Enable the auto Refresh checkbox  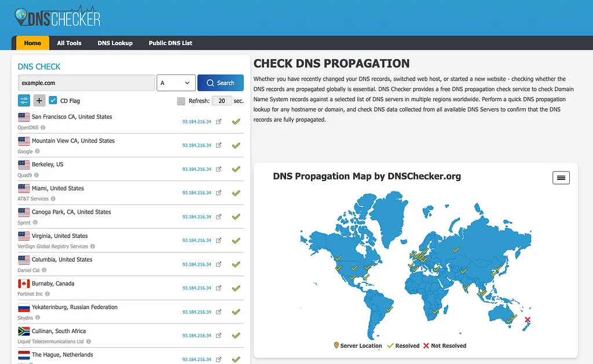[181, 101]
